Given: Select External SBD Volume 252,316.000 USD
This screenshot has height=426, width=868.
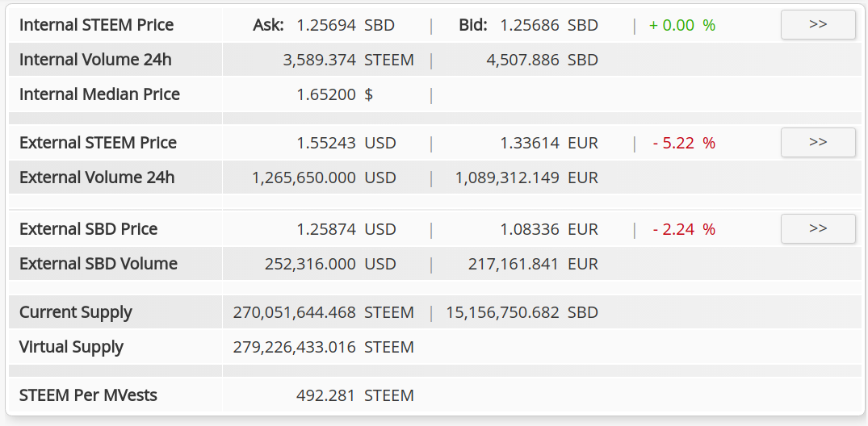Looking at the screenshot, I should (x=330, y=264).
